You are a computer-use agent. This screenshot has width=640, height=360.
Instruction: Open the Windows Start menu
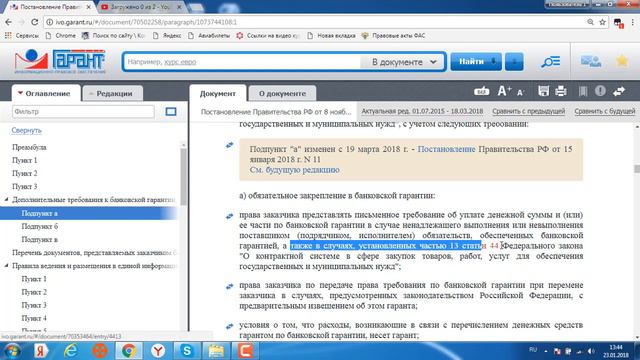point(12,351)
